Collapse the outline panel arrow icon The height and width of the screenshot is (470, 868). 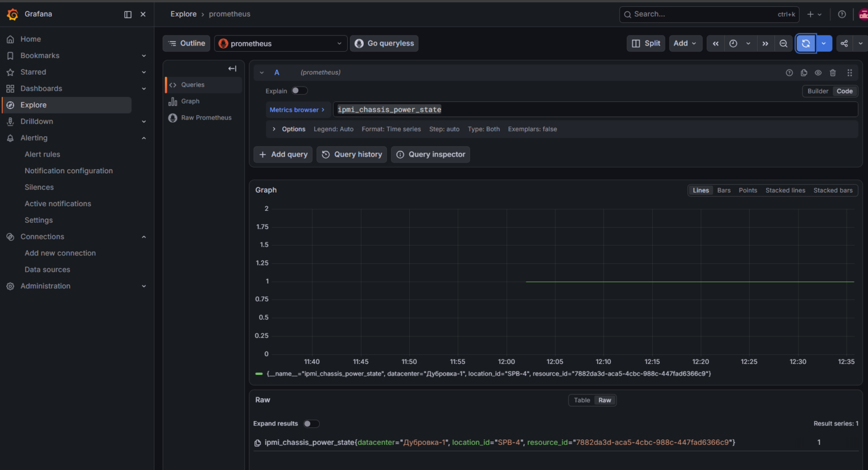click(x=232, y=68)
